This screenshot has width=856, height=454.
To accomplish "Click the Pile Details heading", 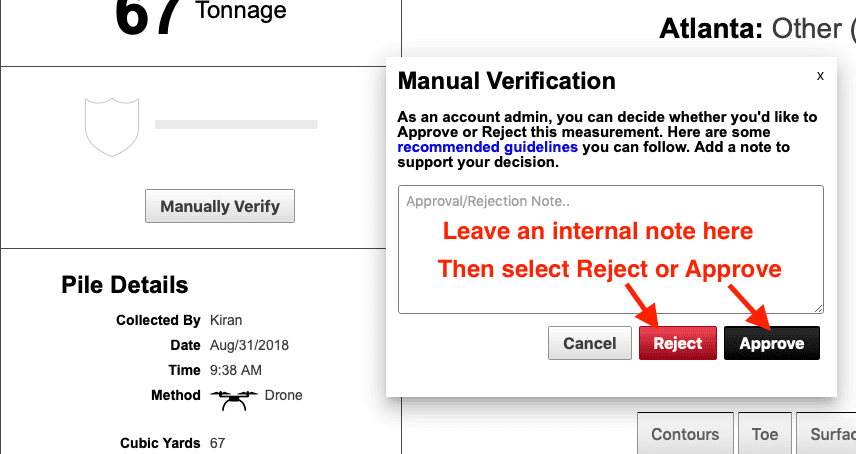I will [x=124, y=285].
